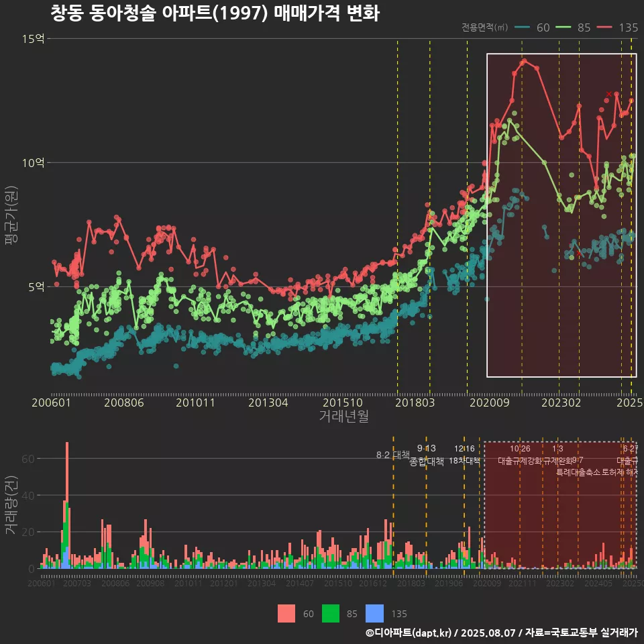Click the '202009' label on the price chart axis
Viewport: 644px width, 644px height.
pyautogui.click(x=490, y=402)
